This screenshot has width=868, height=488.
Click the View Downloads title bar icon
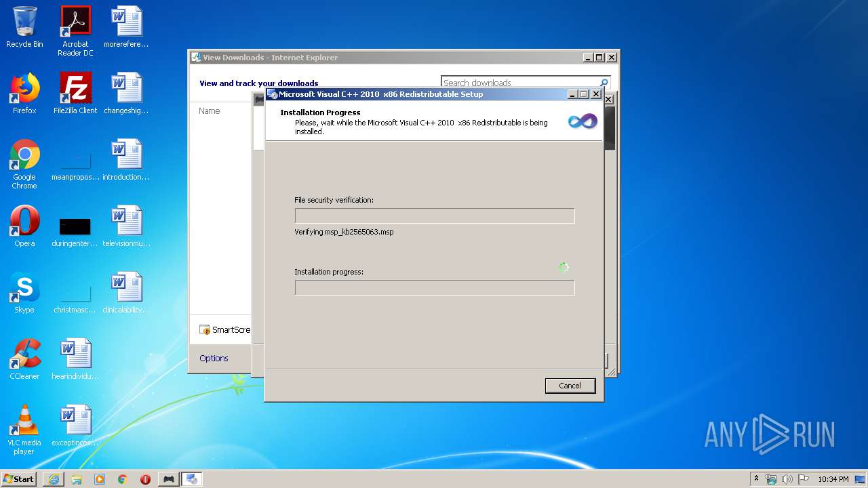[196, 58]
